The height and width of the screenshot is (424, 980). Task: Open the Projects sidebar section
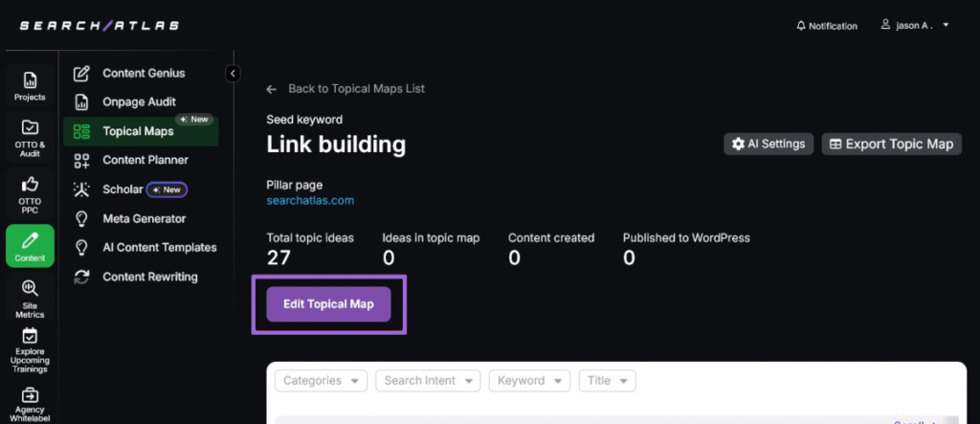30,84
